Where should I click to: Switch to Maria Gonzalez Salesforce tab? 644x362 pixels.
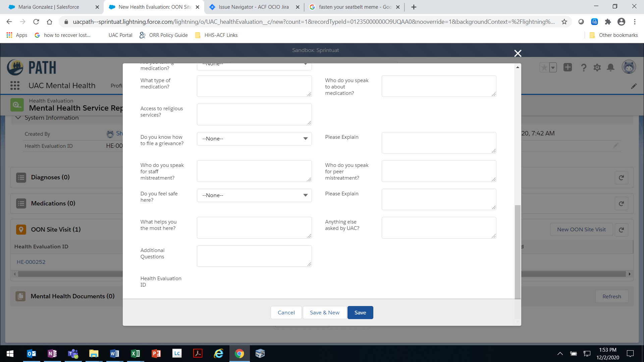pos(49,7)
